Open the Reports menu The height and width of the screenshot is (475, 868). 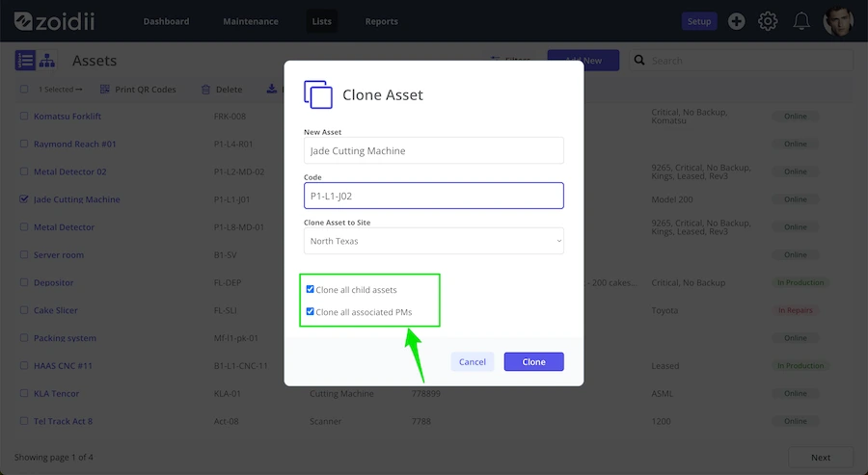tap(381, 21)
